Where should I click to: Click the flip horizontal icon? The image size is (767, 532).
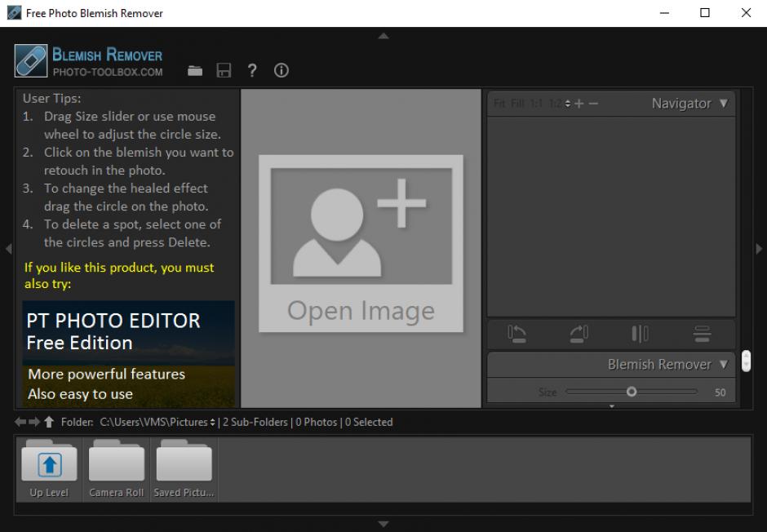click(640, 334)
